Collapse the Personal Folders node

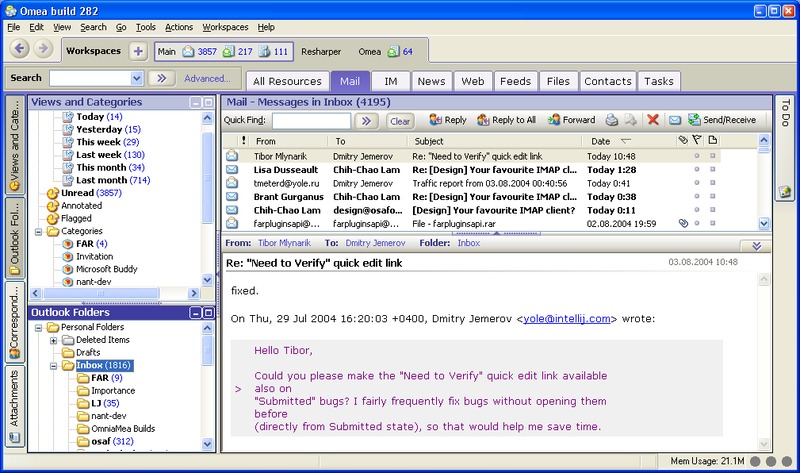tap(38, 328)
